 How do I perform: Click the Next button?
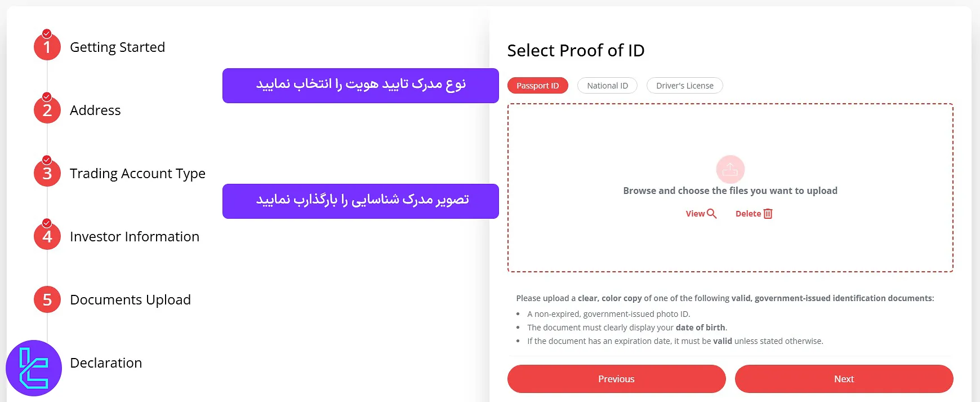pyautogui.click(x=843, y=378)
